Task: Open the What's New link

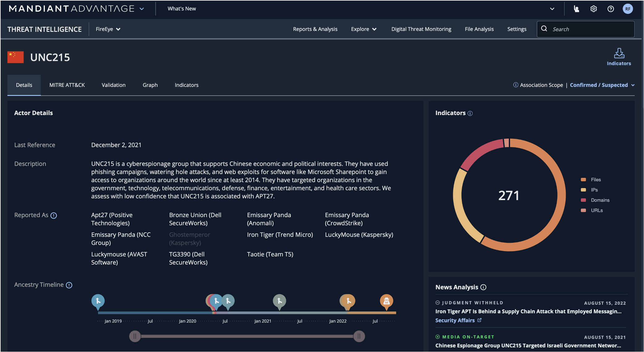Action: click(182, 9)
